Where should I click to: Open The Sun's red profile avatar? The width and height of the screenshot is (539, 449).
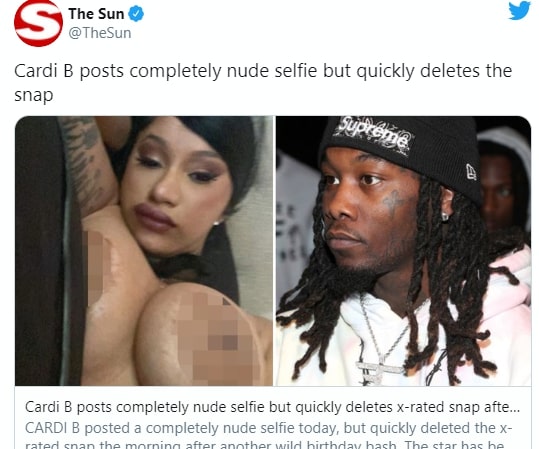(38, 22)
